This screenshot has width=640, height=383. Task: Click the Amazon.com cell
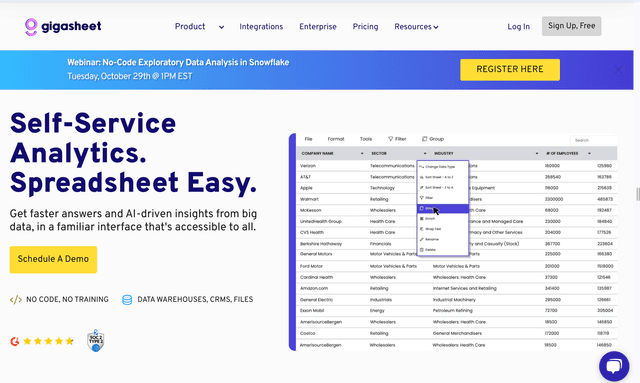314,288
